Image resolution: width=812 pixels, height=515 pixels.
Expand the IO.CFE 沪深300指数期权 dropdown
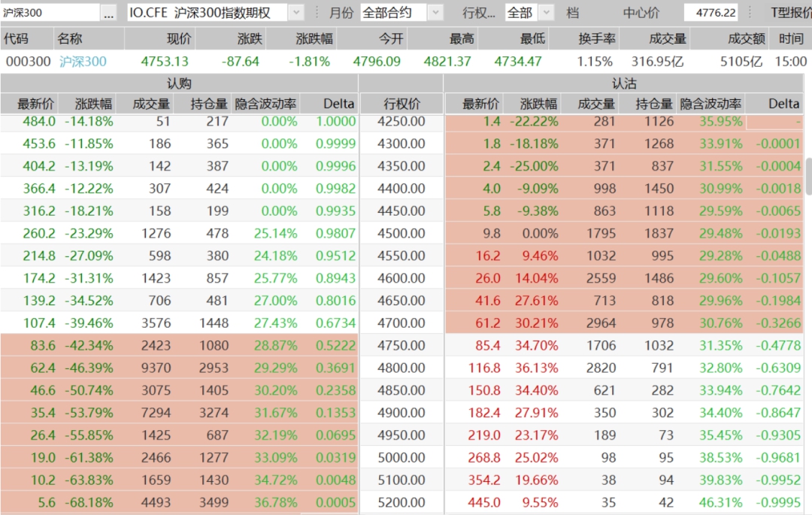(295, 13)
